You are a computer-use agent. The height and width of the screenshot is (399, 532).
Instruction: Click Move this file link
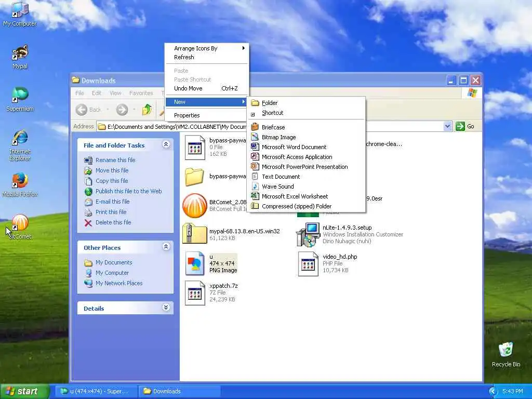tap(112, 170)
